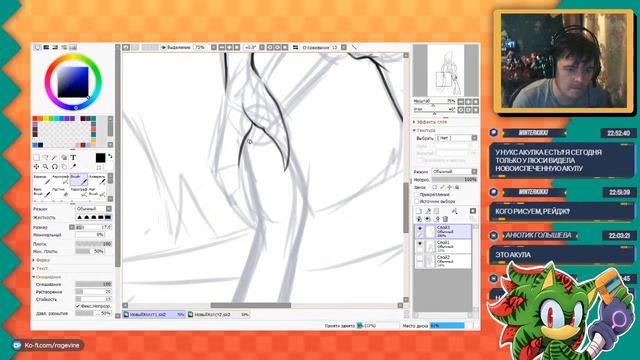
Task: Select the rectangular selection tool
Action: (37, 158)
